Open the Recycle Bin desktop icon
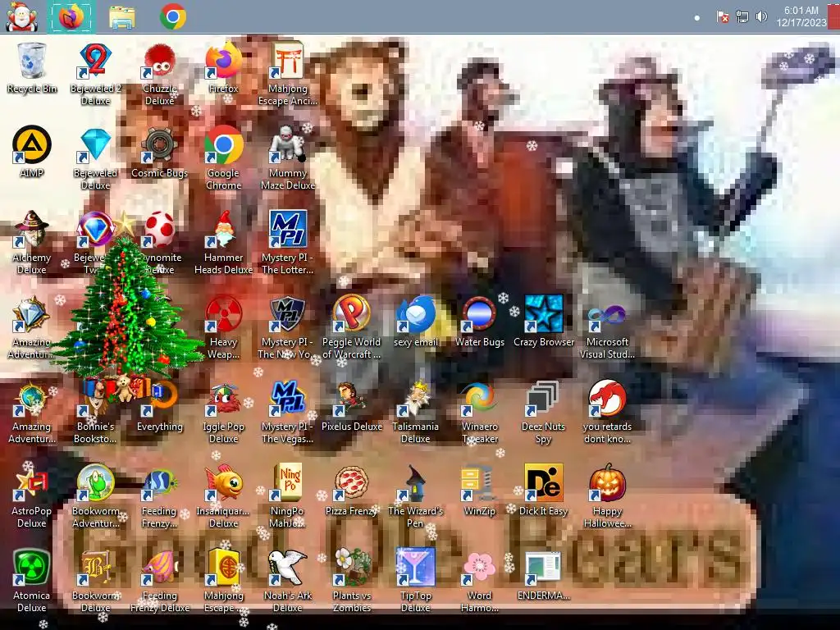 tap(32, 67)
